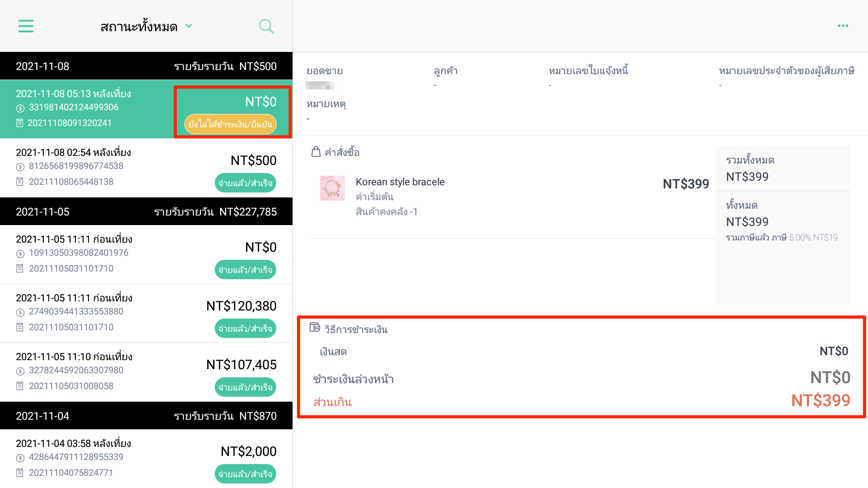
Task: Open the hamburger menu
Action: point(26,26)
